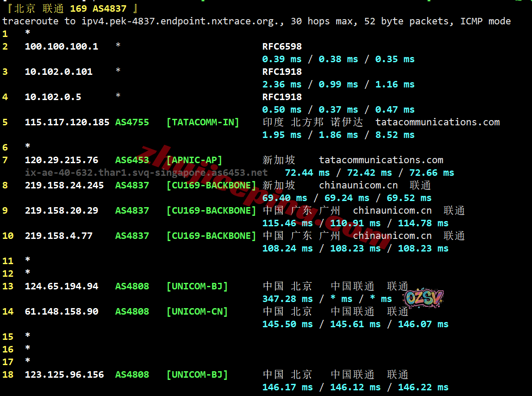Image resolution: width=532 pixels, height=396 pixels.
Task: Click the colorful OZSV sticker logo
Action: tap(423, 298)
